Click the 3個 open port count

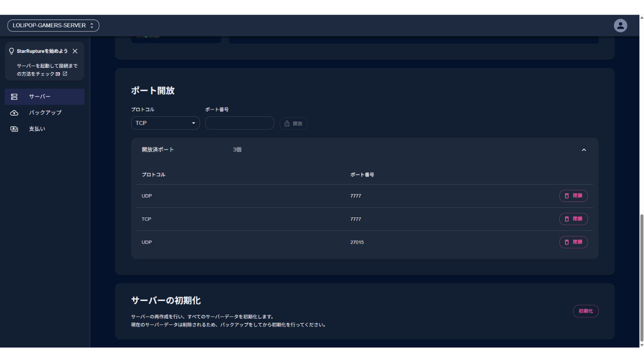(237, 150)
